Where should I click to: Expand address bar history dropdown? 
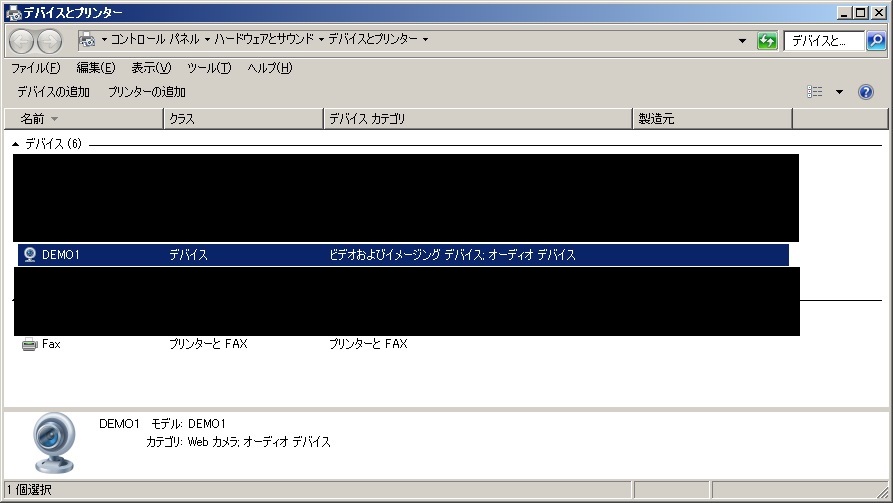742,40
